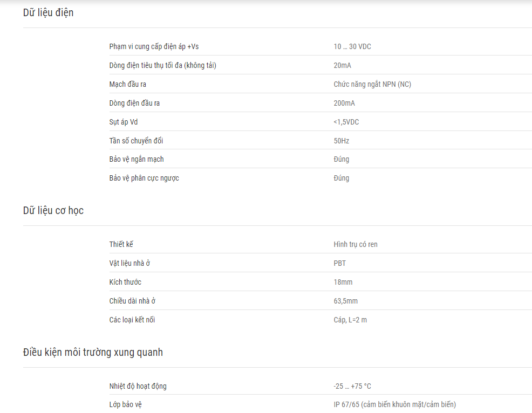Click the 'Mạch đầu ra' label

click(127, 85)
